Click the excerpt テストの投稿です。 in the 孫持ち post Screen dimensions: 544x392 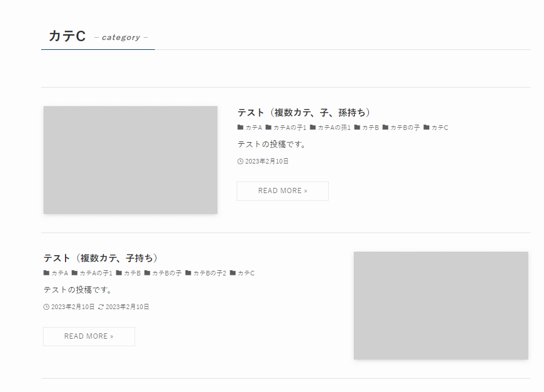point(271,144)
